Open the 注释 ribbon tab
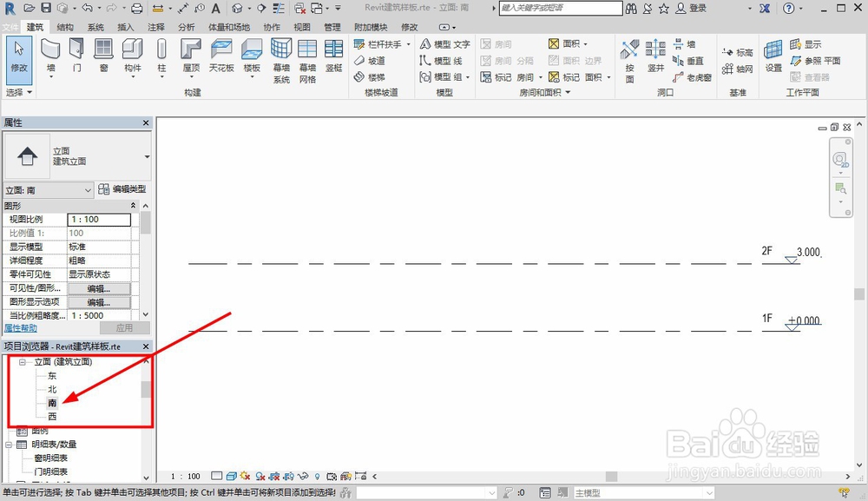Screen dimensions: 868x501 [156, 27]
